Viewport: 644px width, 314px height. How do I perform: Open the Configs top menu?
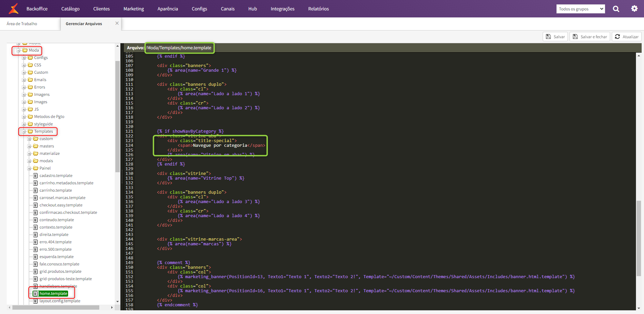(x=199, y=9)
